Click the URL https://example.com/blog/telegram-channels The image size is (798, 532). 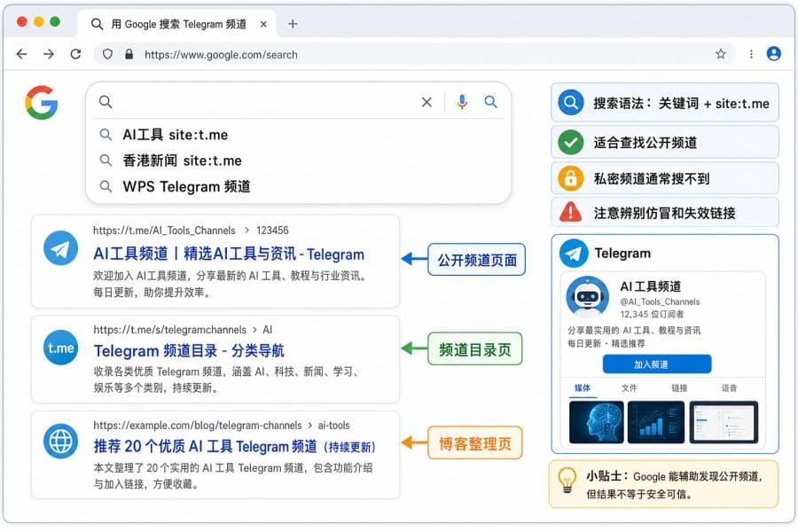pyautogui.click(x=198, y=425)
